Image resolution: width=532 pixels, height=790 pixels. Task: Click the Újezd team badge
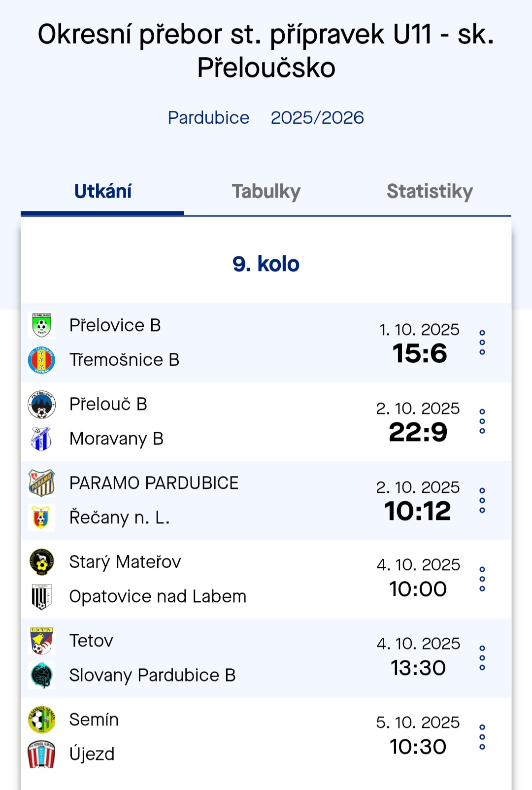pos(41,754)
